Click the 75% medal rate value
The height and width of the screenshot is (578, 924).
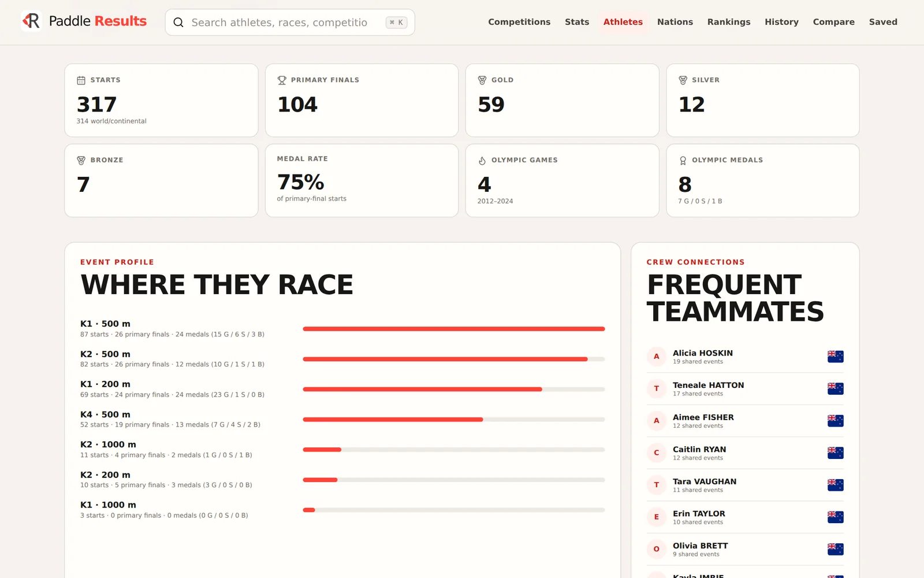(300, 182)
